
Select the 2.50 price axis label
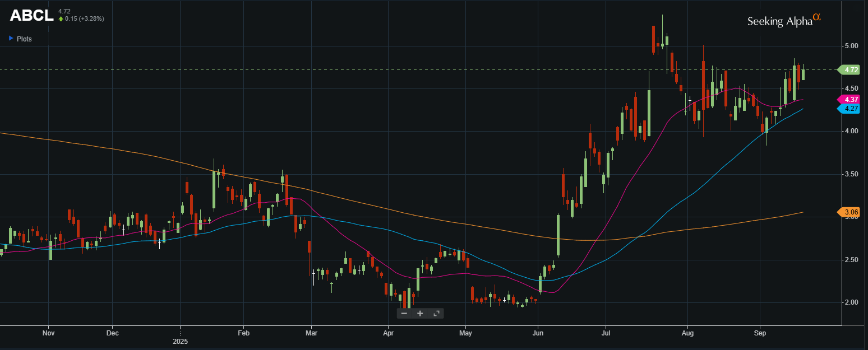[x=851, y=260]
